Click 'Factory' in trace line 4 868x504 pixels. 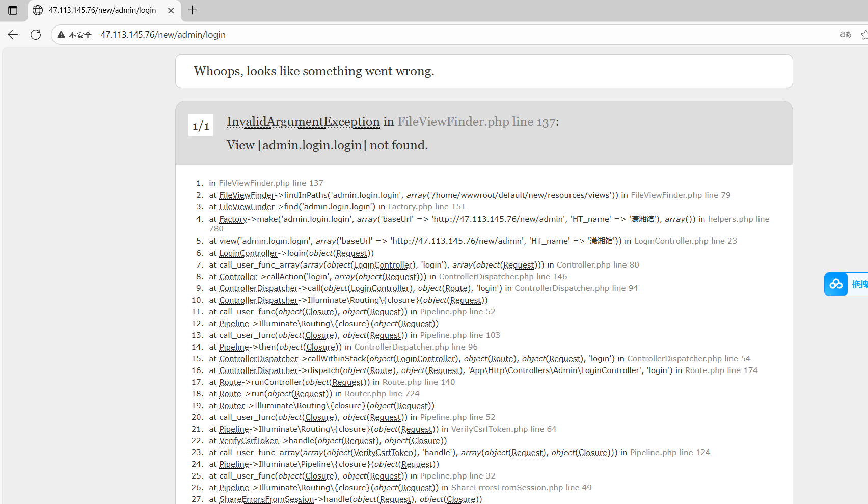233,219
